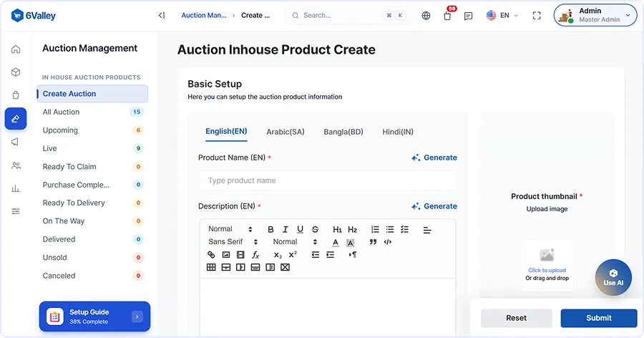Decrease the text indent

[x=316, y=254]
